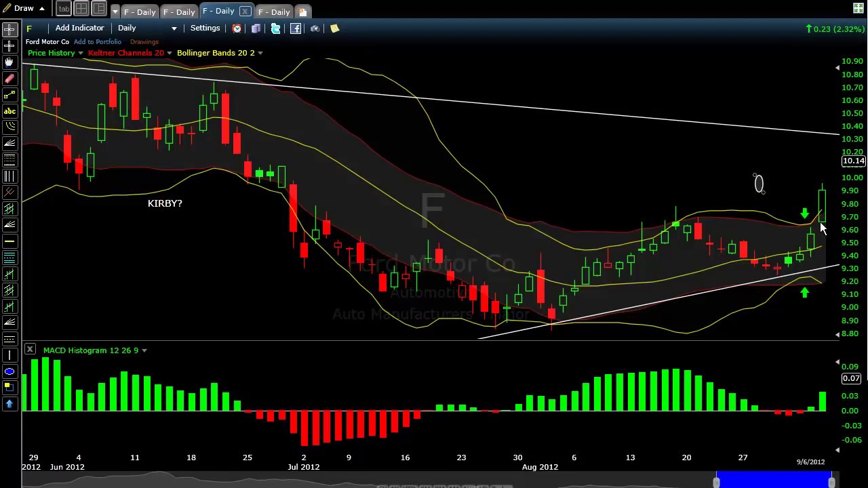Image resolution: width=868 pixels, height=488 pixels.
Task: Select the triple vertical lines tool
Action: (9, 176)
